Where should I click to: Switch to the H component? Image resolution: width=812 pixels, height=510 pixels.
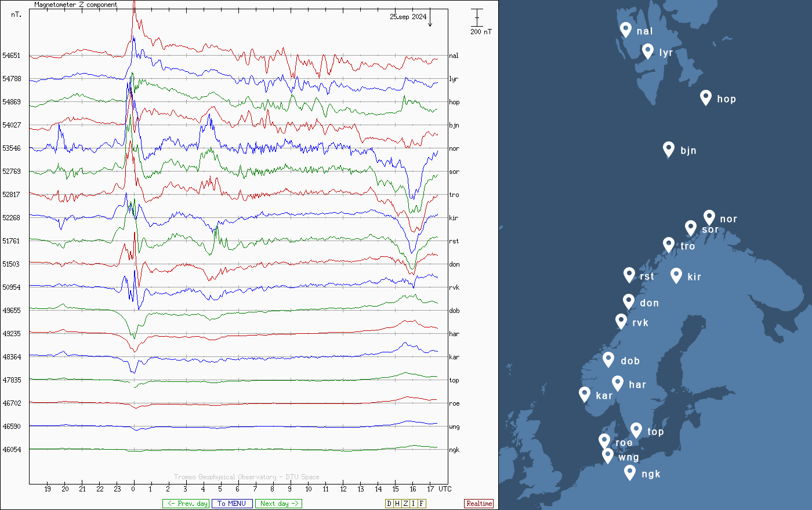397,504
